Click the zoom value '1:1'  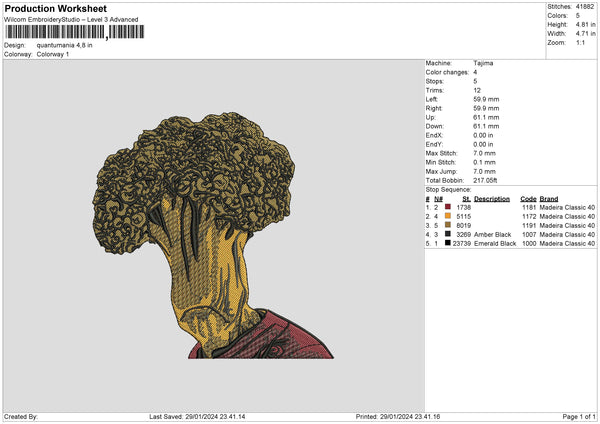(x=580, y=43)
